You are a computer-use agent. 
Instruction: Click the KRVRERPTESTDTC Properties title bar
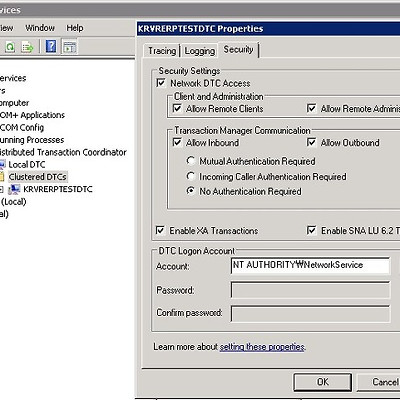tap(268, 29)
